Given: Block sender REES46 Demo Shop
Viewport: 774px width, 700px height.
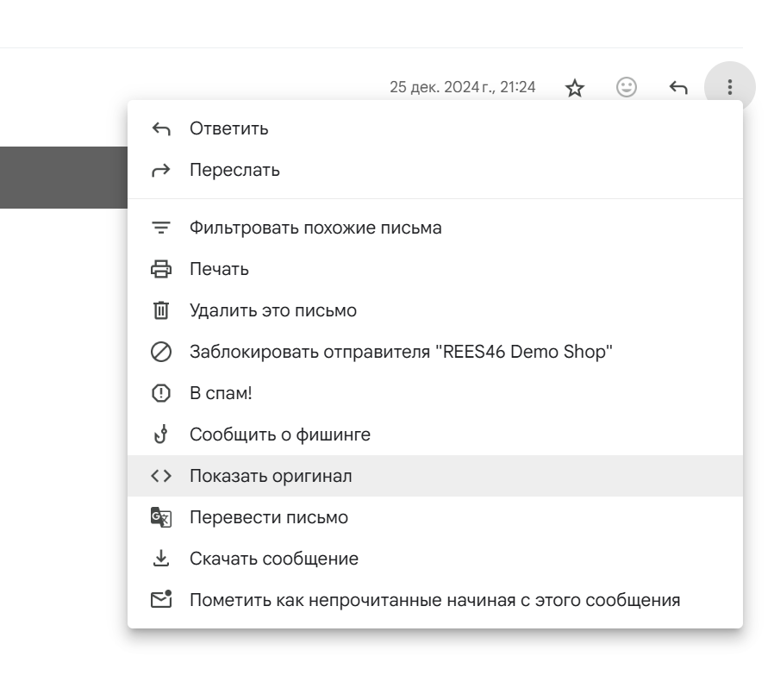Looking at the screenshot, I should pos(435,352).
